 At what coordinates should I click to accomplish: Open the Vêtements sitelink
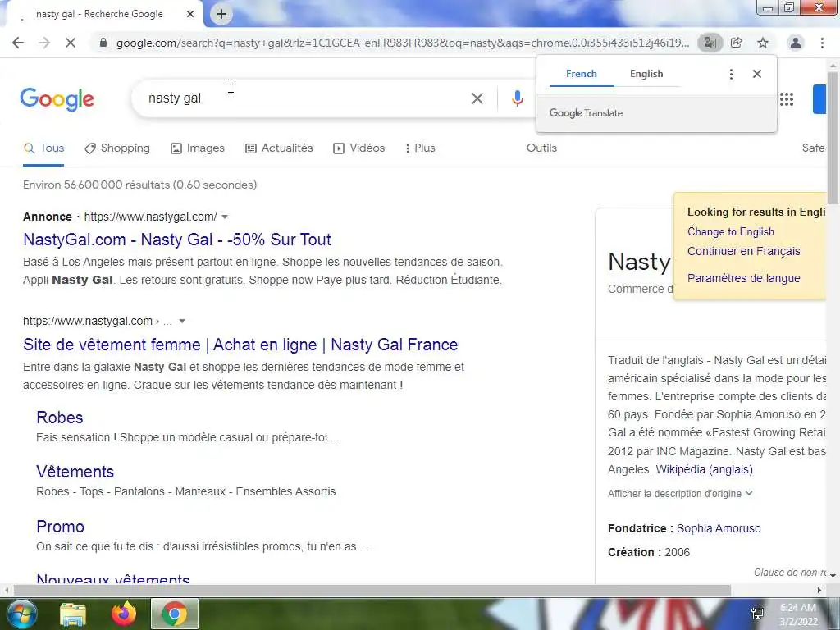75,472
